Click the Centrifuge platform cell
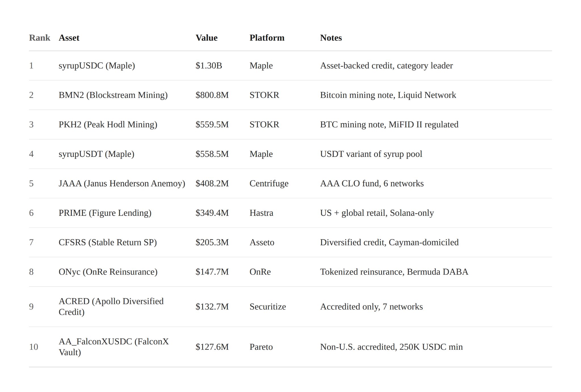 (x=269, y=184)
